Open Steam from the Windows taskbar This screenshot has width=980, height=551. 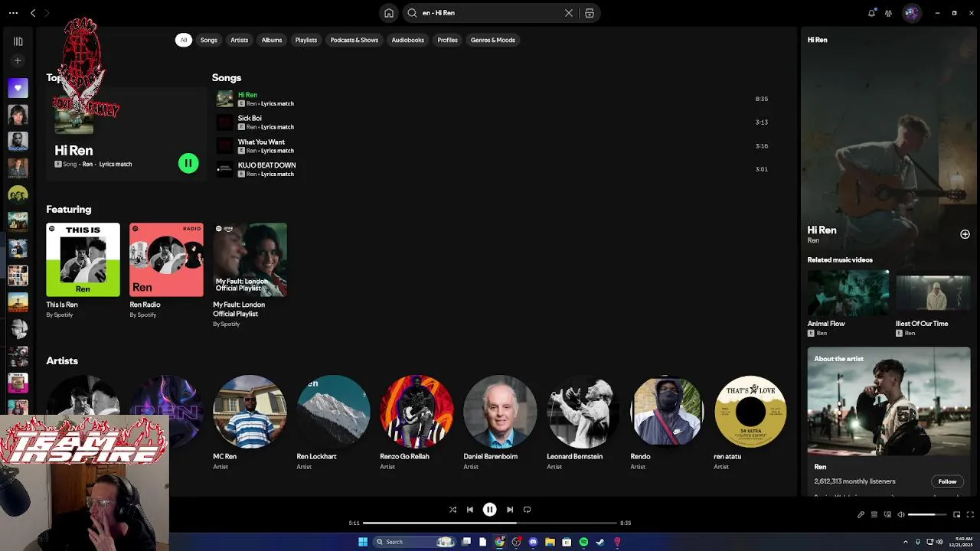point(599,542)
